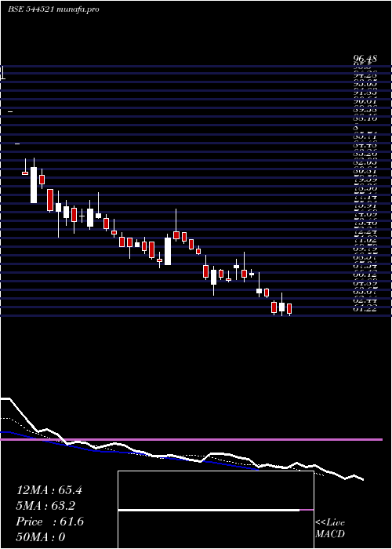Click the 61.22 bottom price label
The height and width of the screenshot is (549, 392).
click(x=365, y=308)
